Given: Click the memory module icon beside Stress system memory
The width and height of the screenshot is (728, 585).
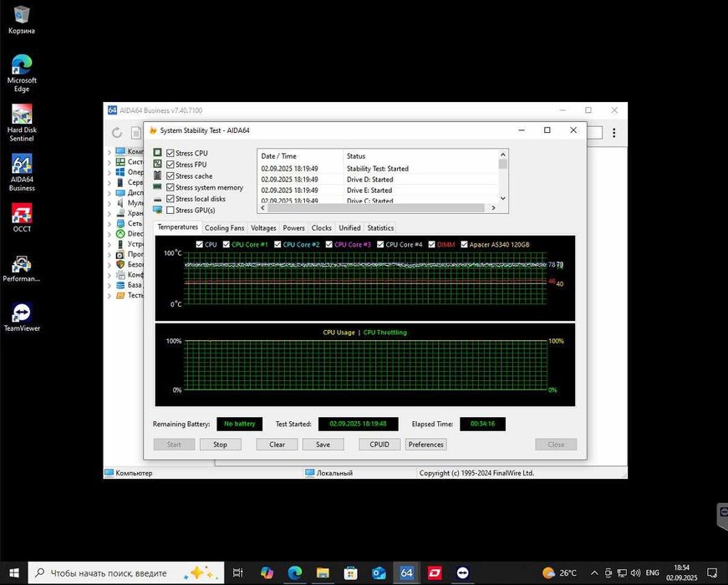Looking at the screenshot, I should click(158, 186).
